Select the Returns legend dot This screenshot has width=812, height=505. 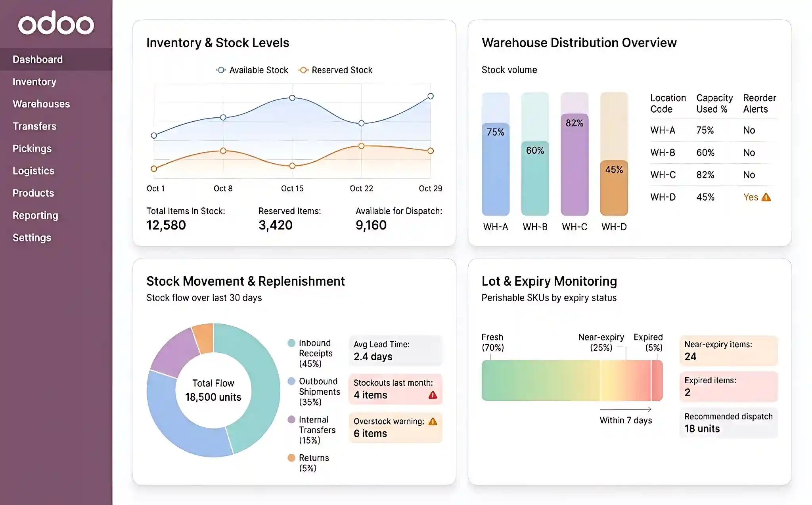pyautogui.click(x=291, y=457)
